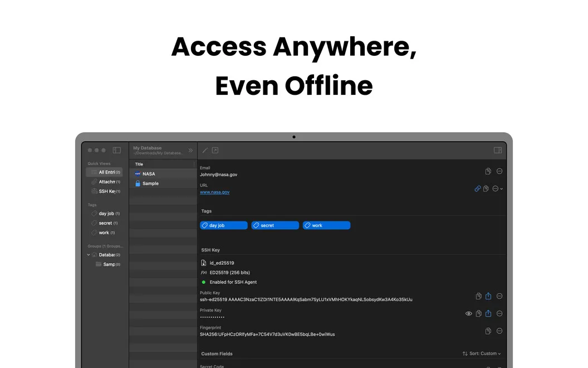
Task: Open entry in new window icon
Action: pos(215,150)
